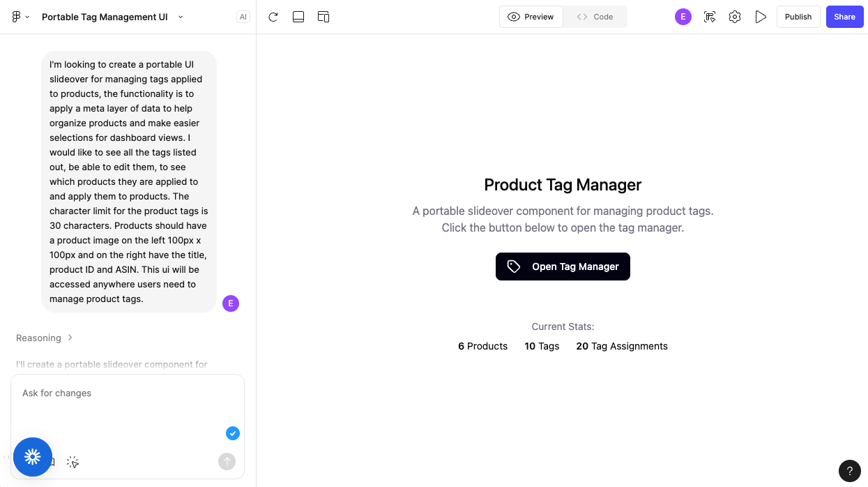Switch to the Preview tab

(531, 17)
